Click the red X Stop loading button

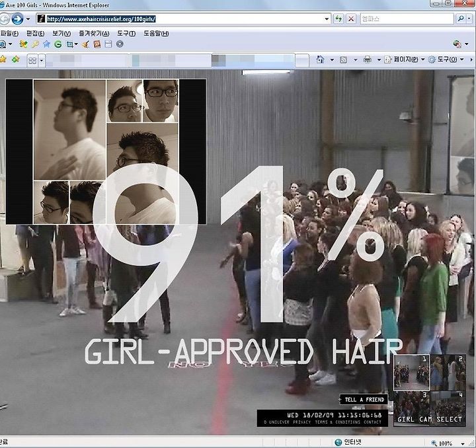tap(351, 19)
